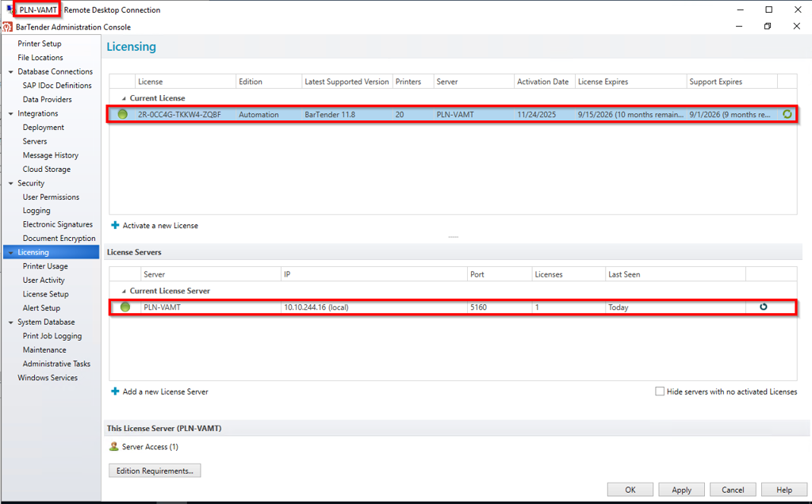The width and height of the screenshot is (812, 504).
Task: Click the OK button
Action: click(630, 490)
